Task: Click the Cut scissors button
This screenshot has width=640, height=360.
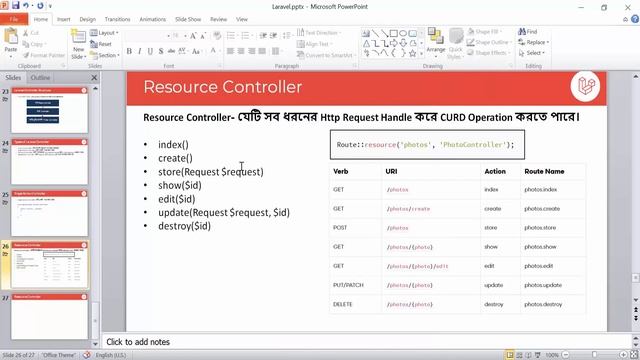Action: click(x=31, y=33)
